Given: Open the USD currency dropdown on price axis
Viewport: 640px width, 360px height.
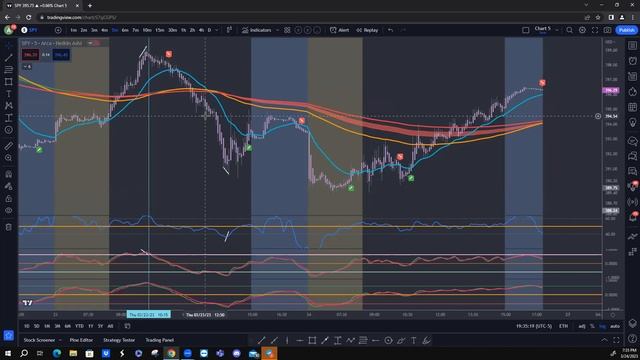Looking at the screenshot, I should click(609, 42).
